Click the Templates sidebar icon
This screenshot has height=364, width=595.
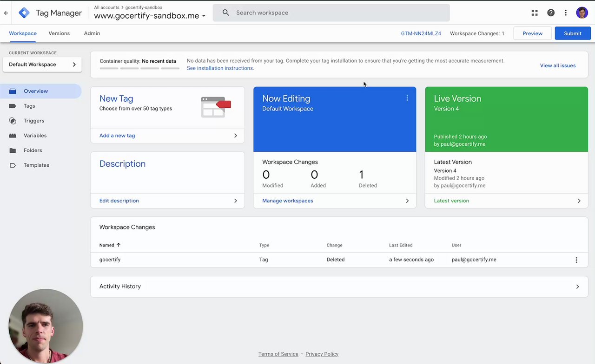pos(13,165)
